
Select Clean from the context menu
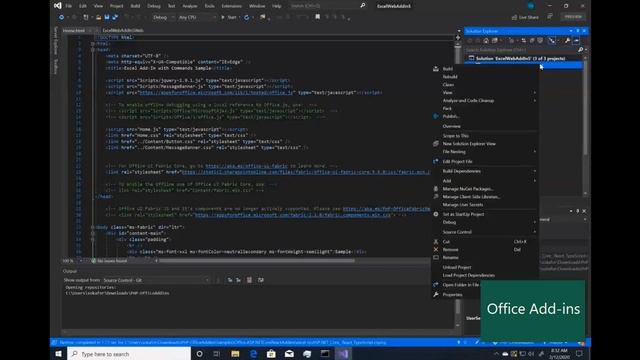[x=448, y=84]
